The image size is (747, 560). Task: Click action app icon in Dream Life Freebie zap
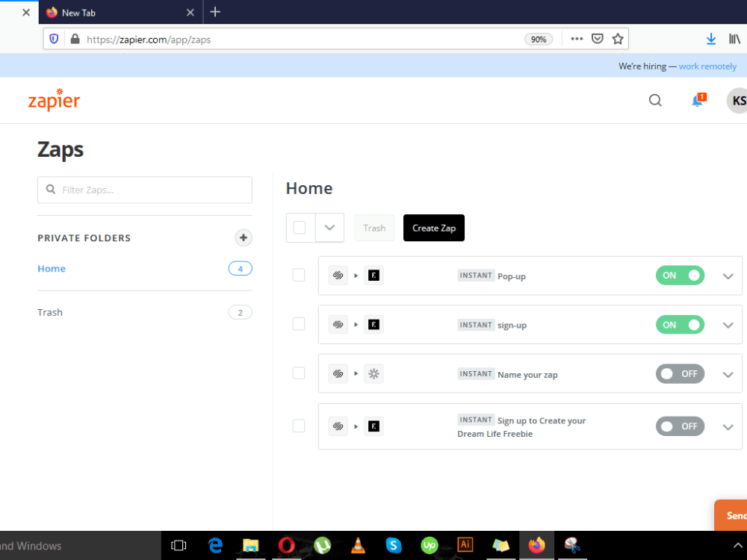pos(373,426)
